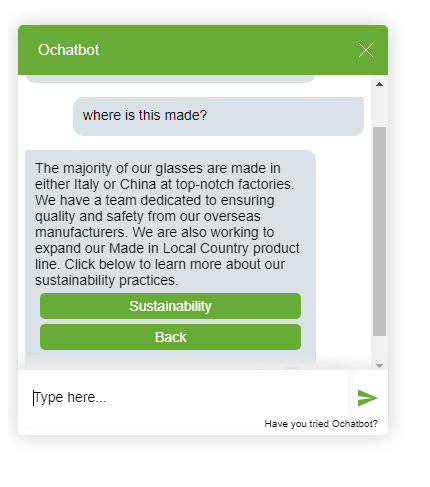The image size is (430, 487).
Task: Close the Ochatbot chat window
Action: [x=366, y=50]
